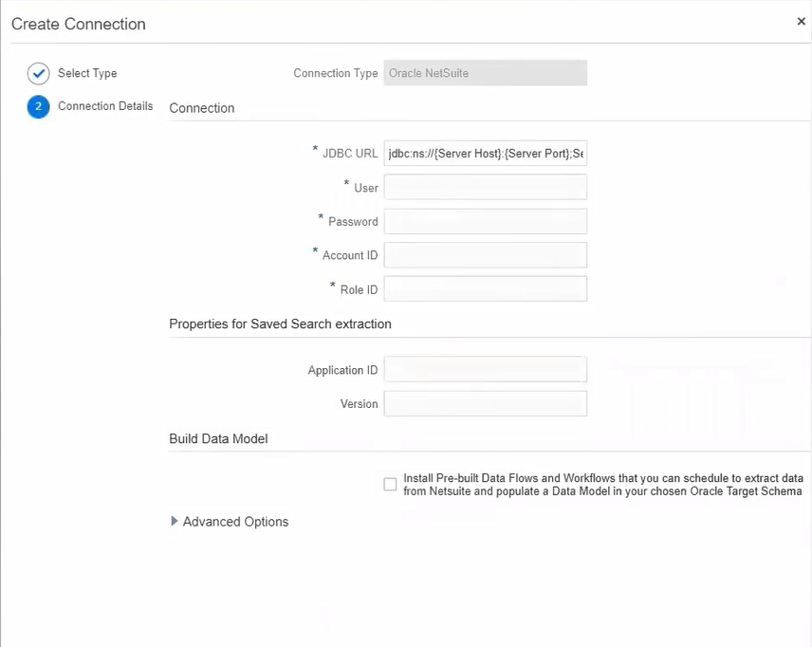This screenshot has width=812, height=647.
Task: Focus the JDBC URL input field
Action: click(485, 154)
